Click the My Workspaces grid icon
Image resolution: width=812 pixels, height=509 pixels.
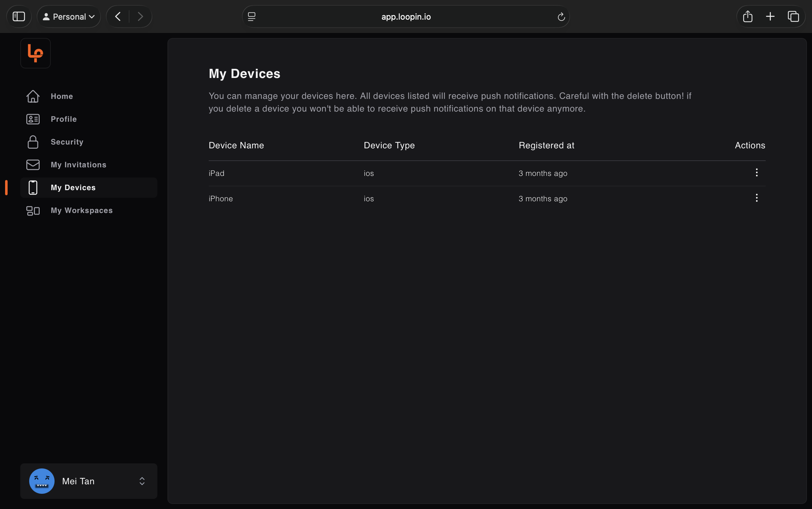33,210
